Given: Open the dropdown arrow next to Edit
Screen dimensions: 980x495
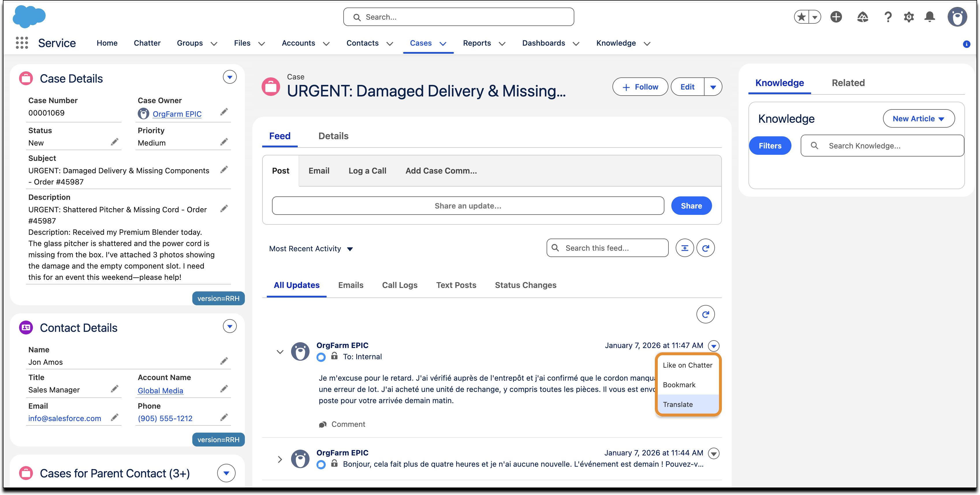Looking at the screenshot, I should tap(713, 87).
